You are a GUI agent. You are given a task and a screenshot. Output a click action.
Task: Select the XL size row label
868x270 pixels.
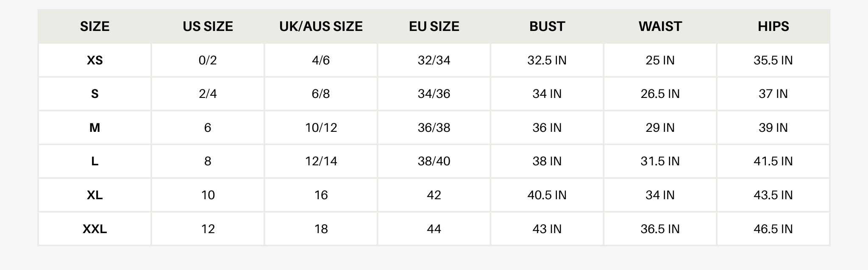pos(95,195)
